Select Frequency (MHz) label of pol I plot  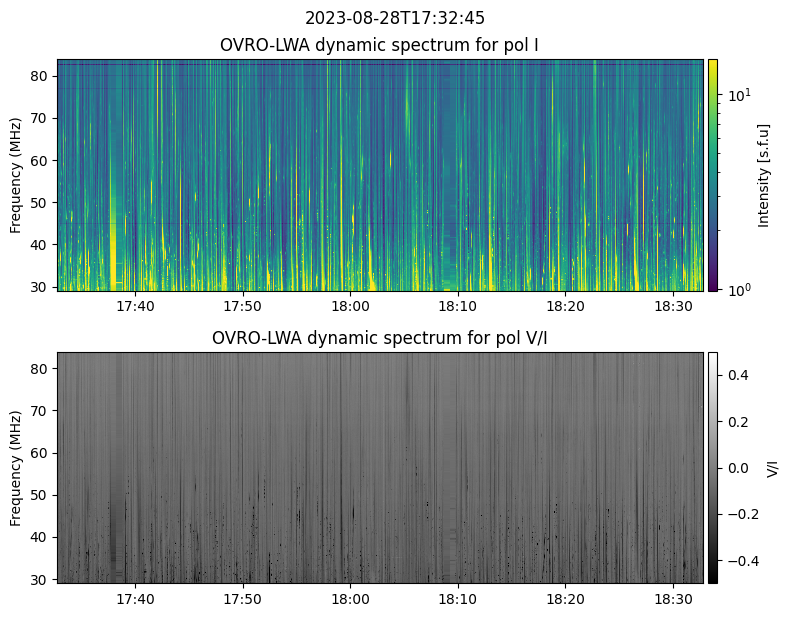pos(16,175)
